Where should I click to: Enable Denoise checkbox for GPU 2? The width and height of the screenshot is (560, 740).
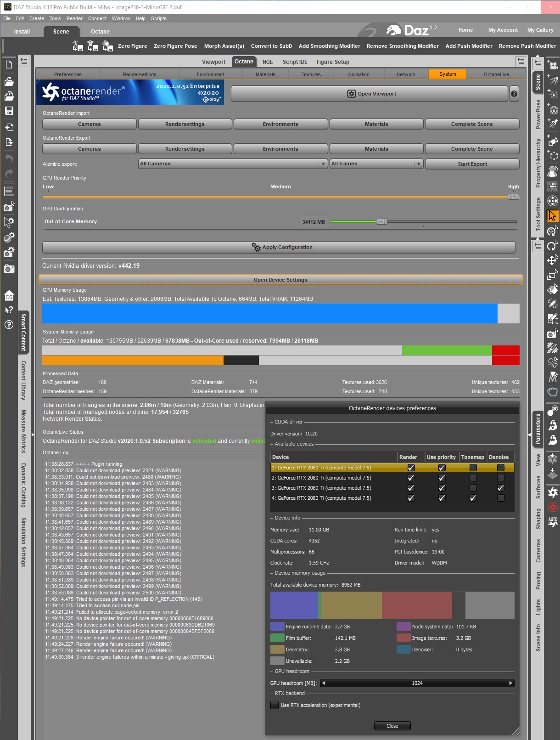pyautogui.click(x=501, y=478)
